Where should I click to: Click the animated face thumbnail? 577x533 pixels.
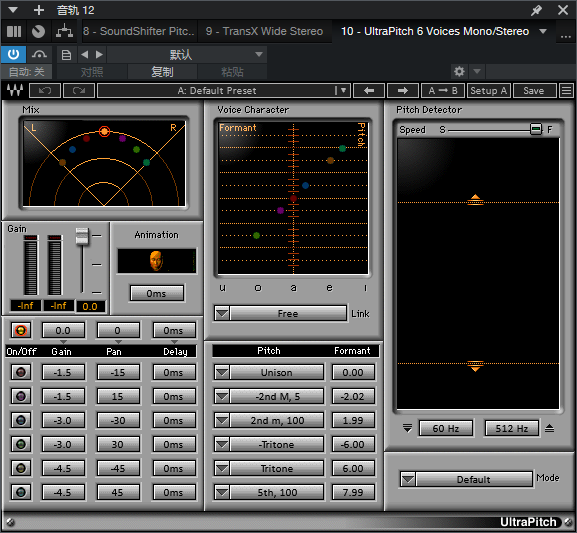click(156, 261)
